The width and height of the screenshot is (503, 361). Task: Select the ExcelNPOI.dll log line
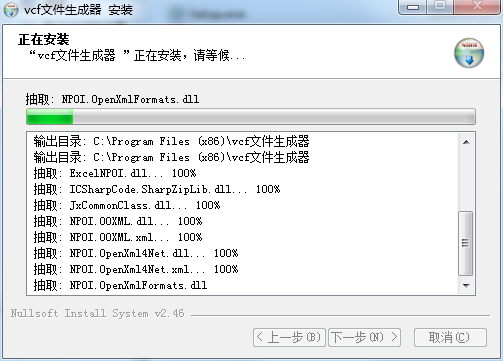(x=115, y=173)
